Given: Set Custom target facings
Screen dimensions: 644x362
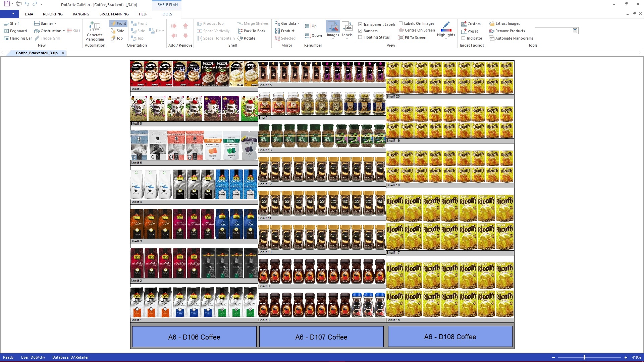Looking at the screenshot, I should 471,24.
